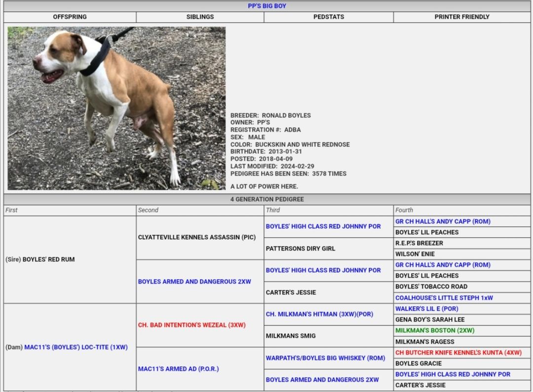Viewport: 533px width, 392px height.
Task: Click the PEDIGREE HAS BEEN SEEN: 3578 TIMES line
Action: [288, 174]
